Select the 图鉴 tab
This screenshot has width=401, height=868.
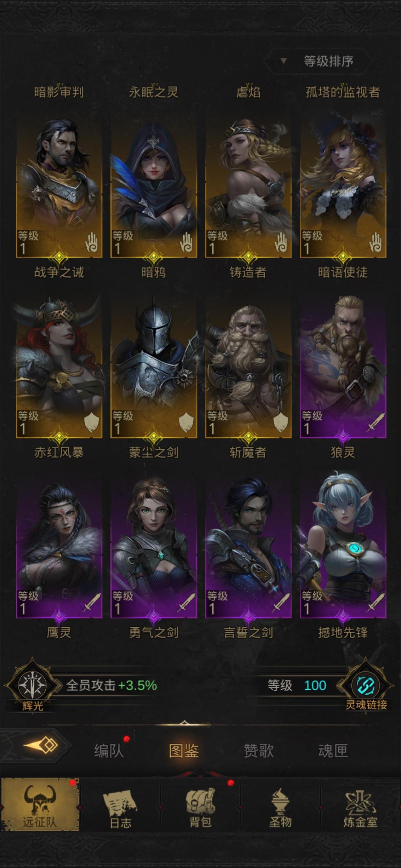click(x=184, y=750)
